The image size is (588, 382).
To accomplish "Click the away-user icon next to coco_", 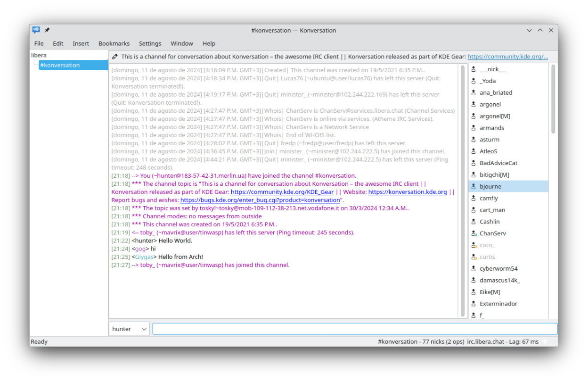I will pyautogui.click(x=474, y=245).
